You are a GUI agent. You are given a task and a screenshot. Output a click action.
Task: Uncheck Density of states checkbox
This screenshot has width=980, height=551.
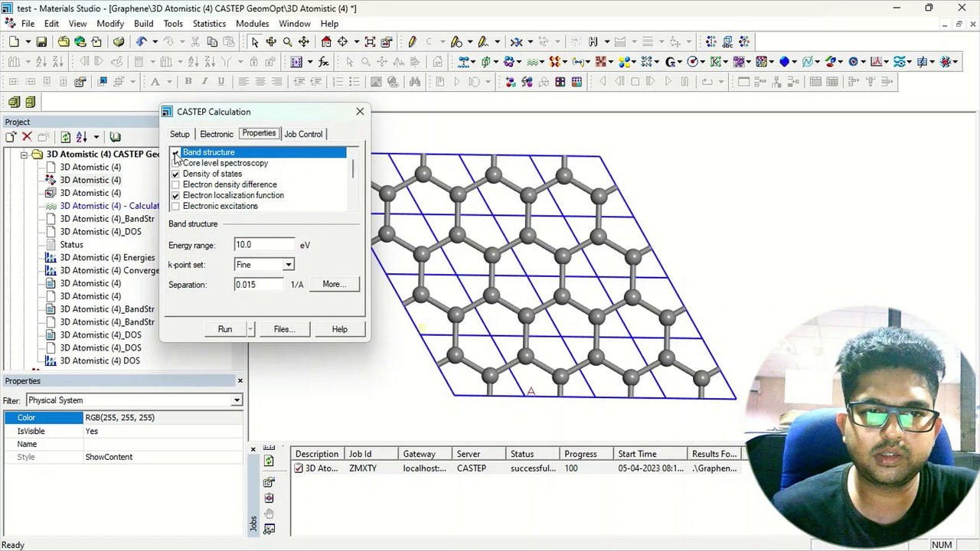click(175, 174)
